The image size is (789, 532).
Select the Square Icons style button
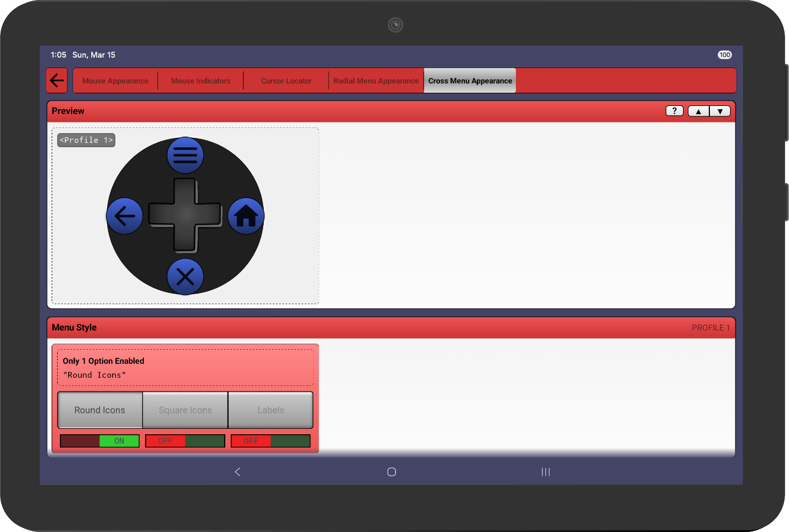pyautogui.click(x=185, y=410)
